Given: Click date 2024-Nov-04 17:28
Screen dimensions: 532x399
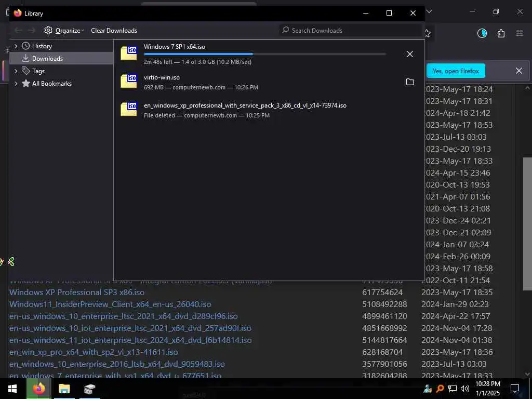Looking at the screenshot, I should coord(456,328).
